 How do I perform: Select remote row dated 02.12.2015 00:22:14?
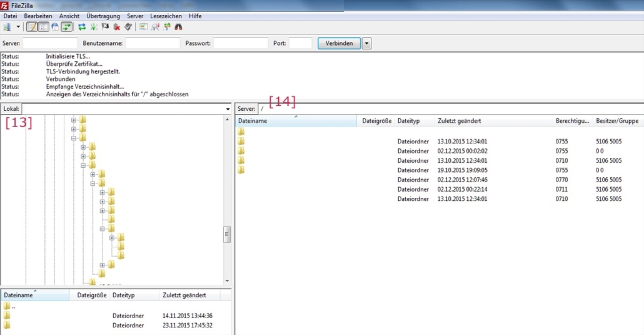click(x=440, y=189)
